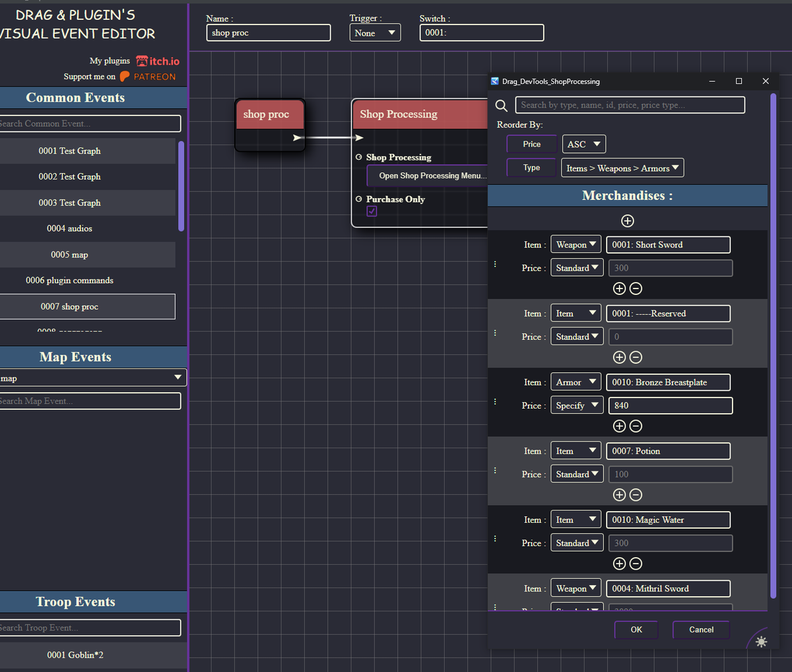Grab the drag handle of Potion row
Viewport: 792px width, 672px height.
coord(495,470)
